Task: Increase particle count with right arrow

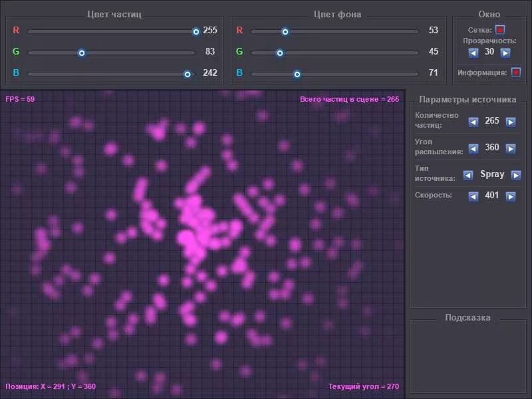Action: [509, 122]
